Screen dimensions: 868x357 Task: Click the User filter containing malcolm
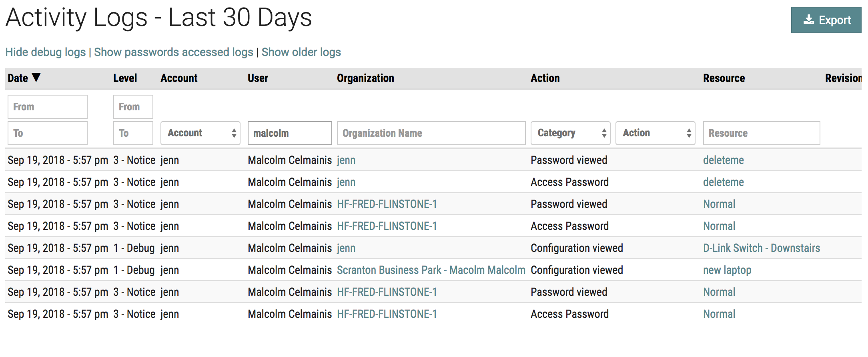click(289, 133)
